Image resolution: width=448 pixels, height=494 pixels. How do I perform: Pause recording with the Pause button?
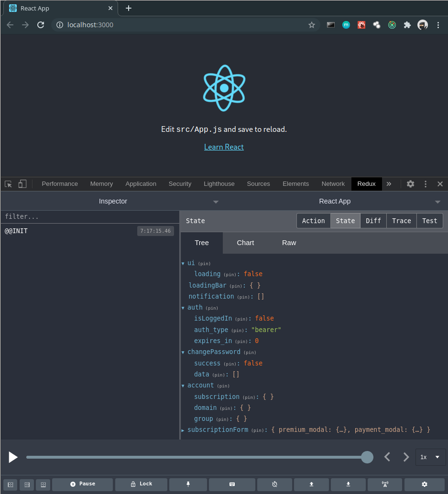(x=83, y=484)
